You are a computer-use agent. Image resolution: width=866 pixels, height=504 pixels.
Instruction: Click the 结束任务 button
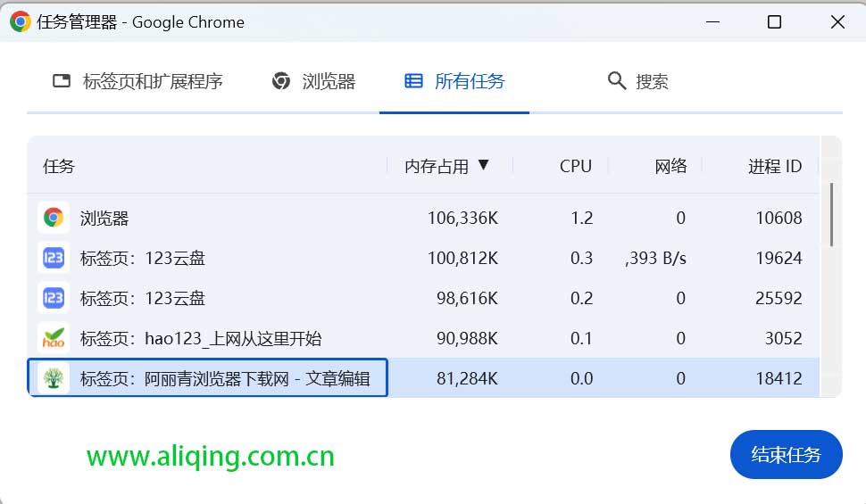click(786, 454)
